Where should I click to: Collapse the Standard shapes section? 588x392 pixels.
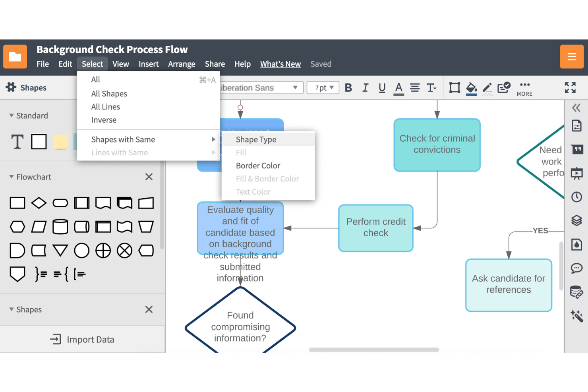(12, 116)
